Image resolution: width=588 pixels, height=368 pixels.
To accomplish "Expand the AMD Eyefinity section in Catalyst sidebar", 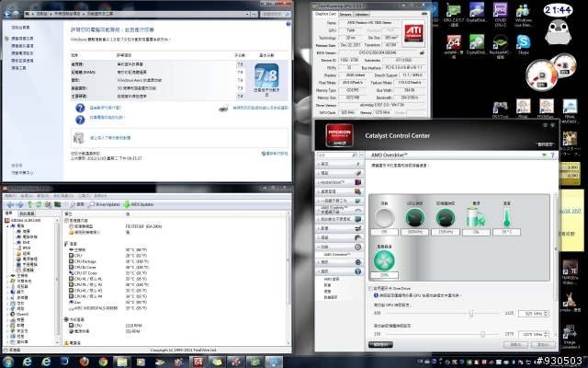I will click(339, 210).
